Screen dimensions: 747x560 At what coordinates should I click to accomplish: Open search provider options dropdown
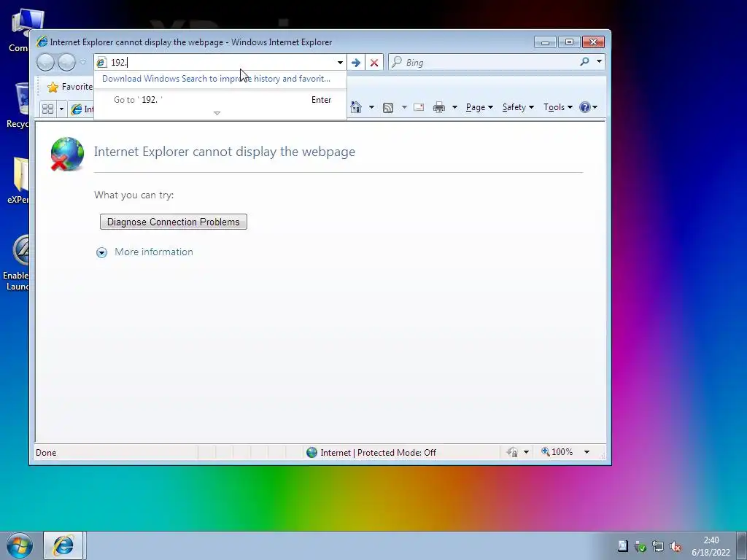click(x=599, y=62)
